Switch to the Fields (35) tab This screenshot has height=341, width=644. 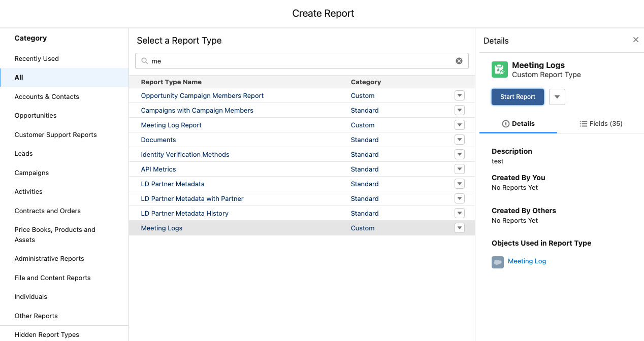[601, 124]
